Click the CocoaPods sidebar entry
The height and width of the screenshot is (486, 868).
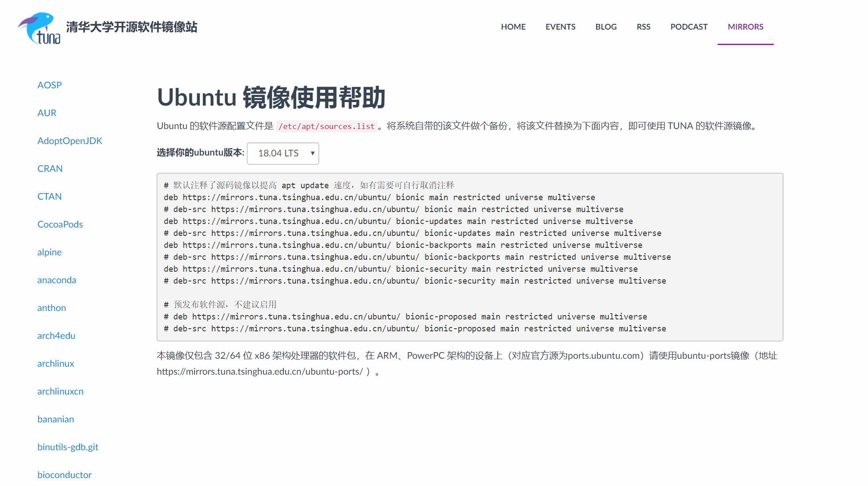tap(60, 224)
